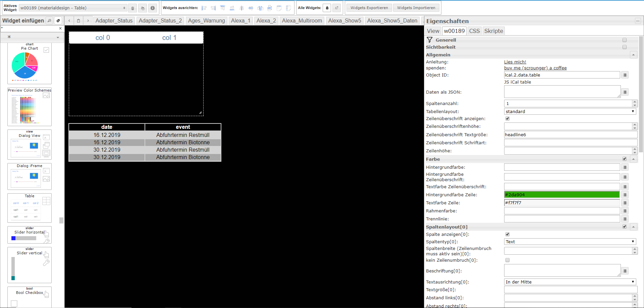Open the CSS properties tab
Screen dimensions: 644x308
(474, 31)
